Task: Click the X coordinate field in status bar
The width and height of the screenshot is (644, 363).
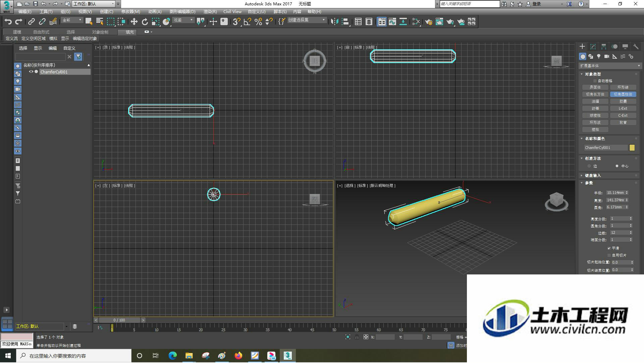Action: pyautogui.click(x=385, y=337)
